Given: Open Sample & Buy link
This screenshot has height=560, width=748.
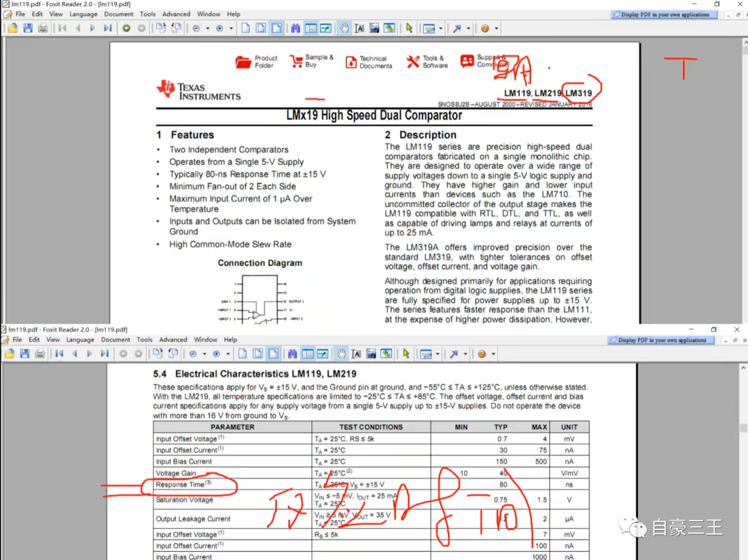Looking at the screenshot, I should pyautogui.click(x=312, y=61).
